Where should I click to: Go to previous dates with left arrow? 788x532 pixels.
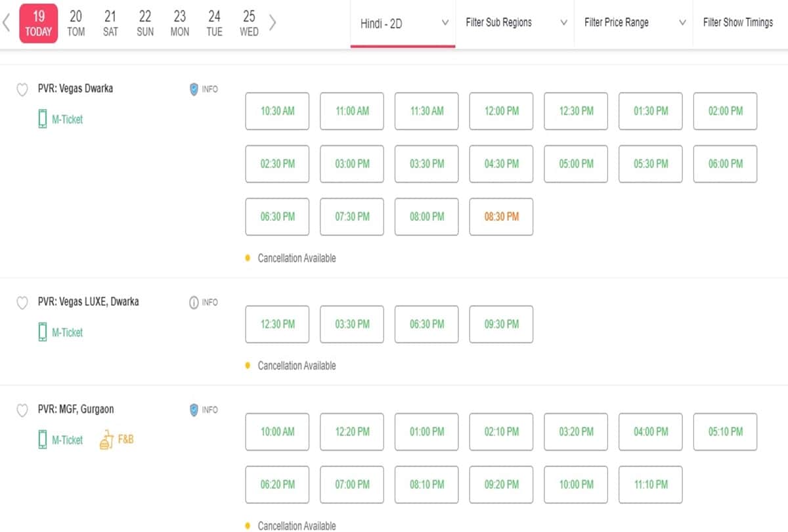click(x=7, y=23)
